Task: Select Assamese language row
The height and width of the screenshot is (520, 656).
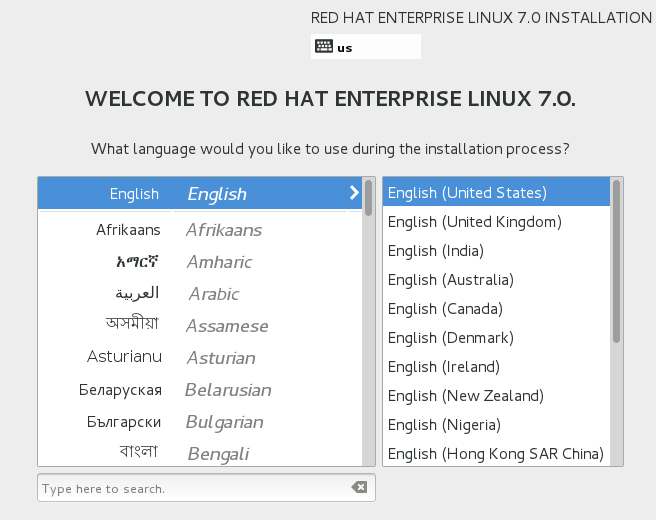Action: click(x=200, y=325)
